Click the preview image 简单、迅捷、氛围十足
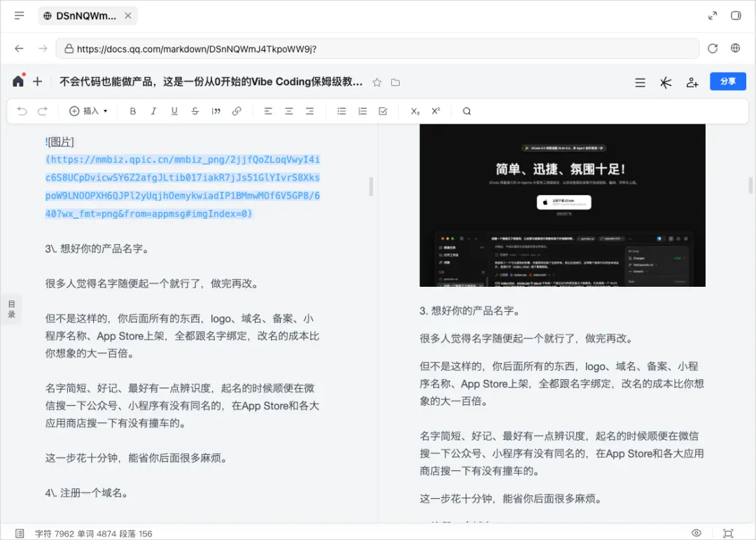756x540 pixels. 562,205
